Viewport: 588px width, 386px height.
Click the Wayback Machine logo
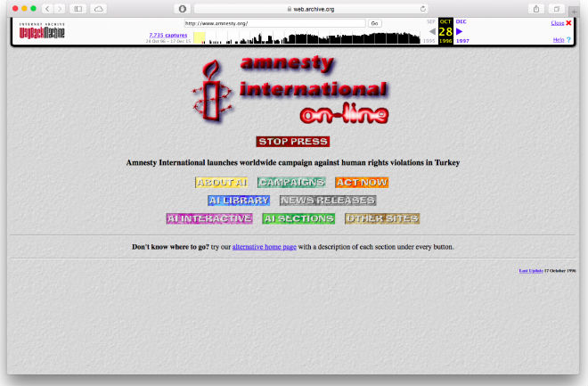tap(42, 31)
